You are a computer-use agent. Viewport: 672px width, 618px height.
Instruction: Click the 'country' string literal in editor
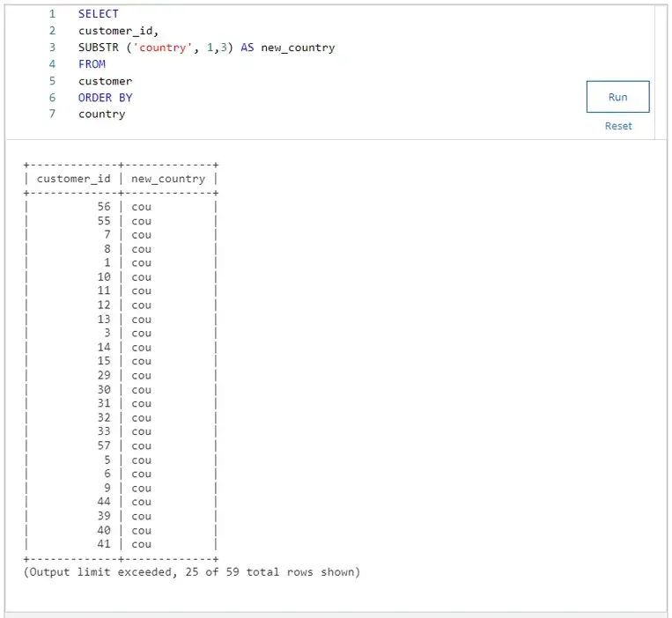(x=162, y=48)
